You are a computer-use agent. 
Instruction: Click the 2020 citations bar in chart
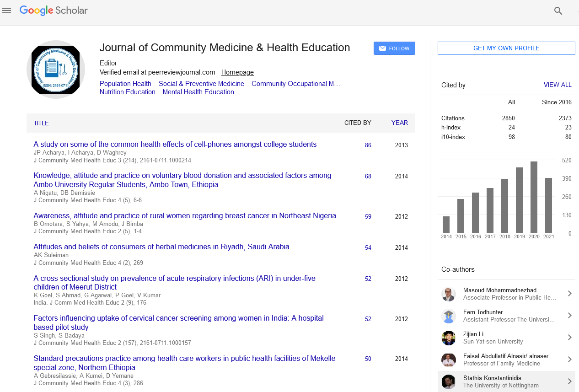(x=534, y=197)
